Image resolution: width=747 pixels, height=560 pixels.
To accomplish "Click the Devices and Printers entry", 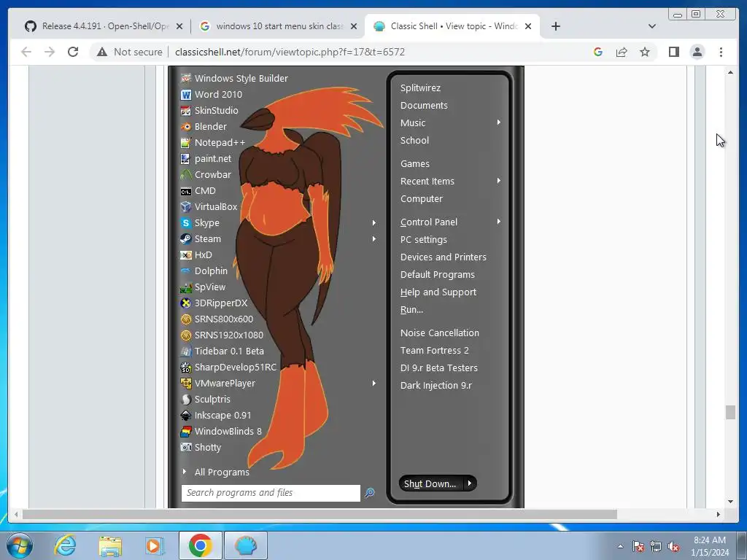I will (443, 257).
